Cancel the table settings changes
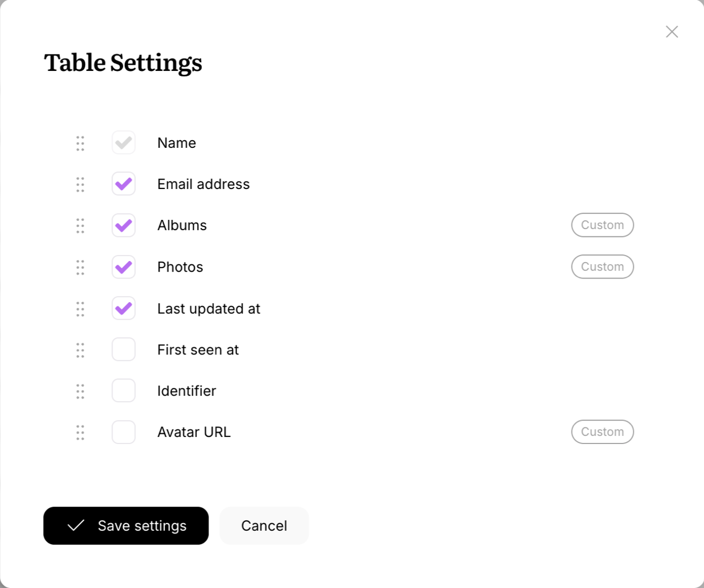The height and width of the screenshot is (588, 704). (264, 526)
